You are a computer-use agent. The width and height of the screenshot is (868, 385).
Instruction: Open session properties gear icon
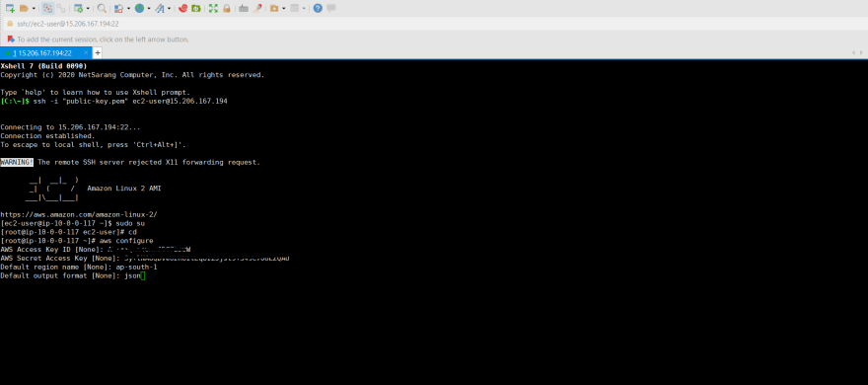click(79, 8)
